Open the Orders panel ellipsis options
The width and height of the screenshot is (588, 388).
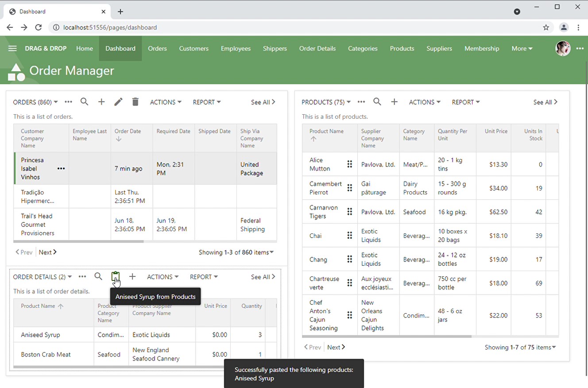click(x=68, y=102)
